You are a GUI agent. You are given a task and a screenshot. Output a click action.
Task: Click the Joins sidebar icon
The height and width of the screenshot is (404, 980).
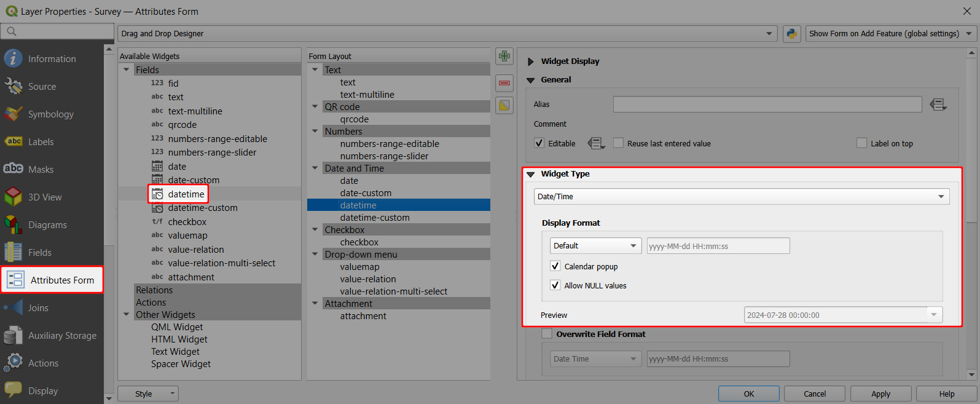coord(13,307)
